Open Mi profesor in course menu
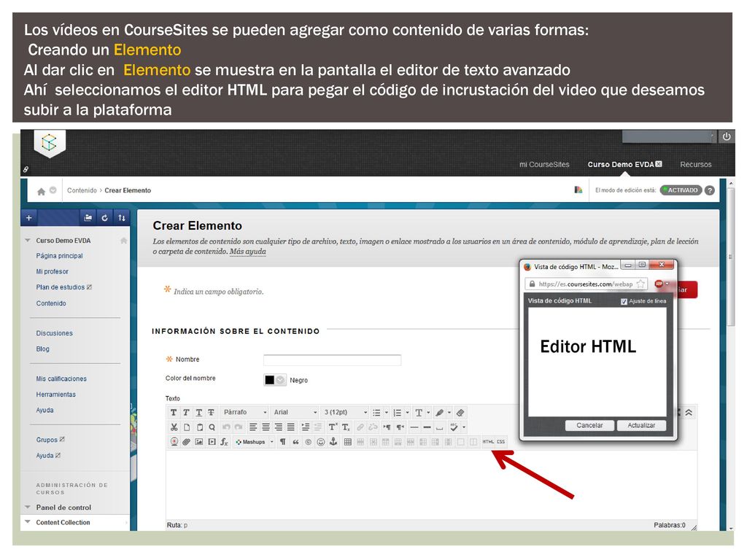The height and width of the screenshot is (560, 747). coord(53,271)
